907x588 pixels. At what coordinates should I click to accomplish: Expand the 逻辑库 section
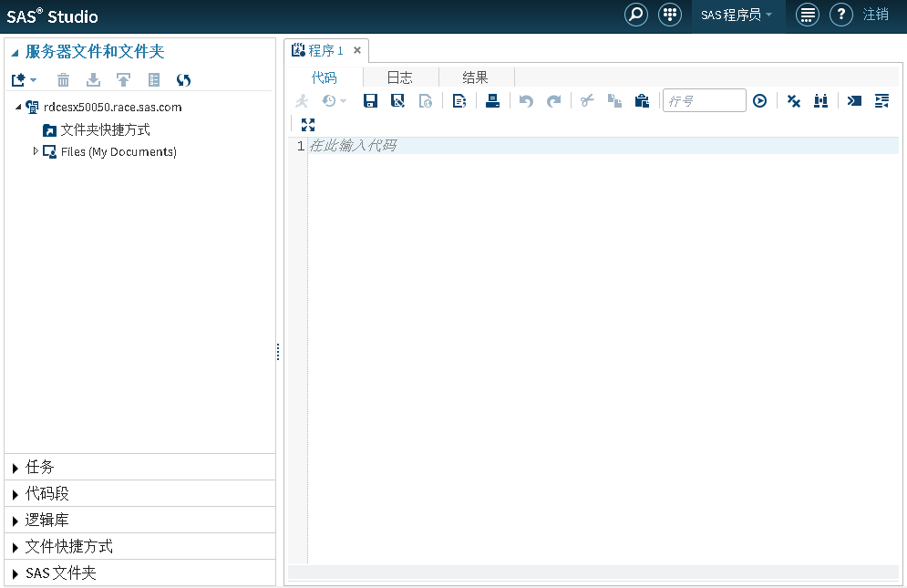pyautogui.click(x=46, y=520)
